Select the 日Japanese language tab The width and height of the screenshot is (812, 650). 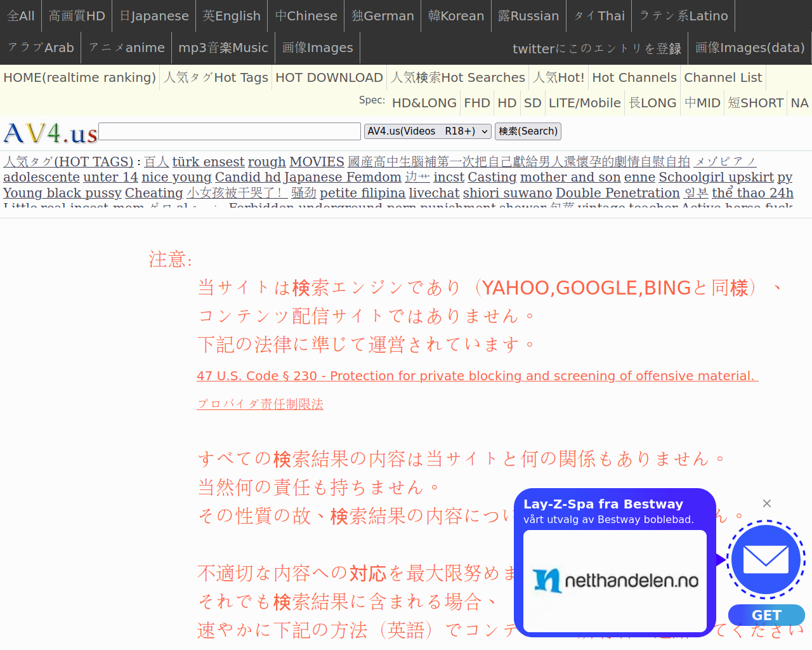(154, 16)
